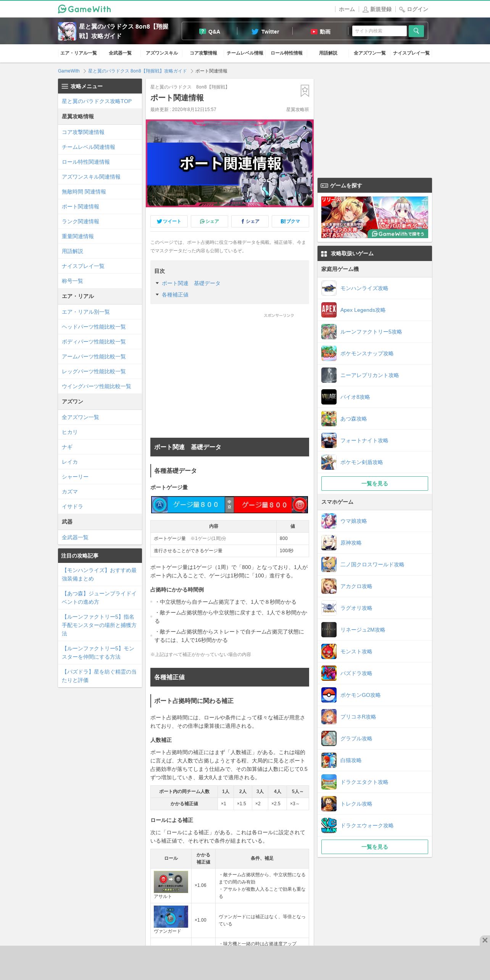Open the ウマ娘 game icon
This screenshot has width=490, height=980.
[x=329, y=521]
